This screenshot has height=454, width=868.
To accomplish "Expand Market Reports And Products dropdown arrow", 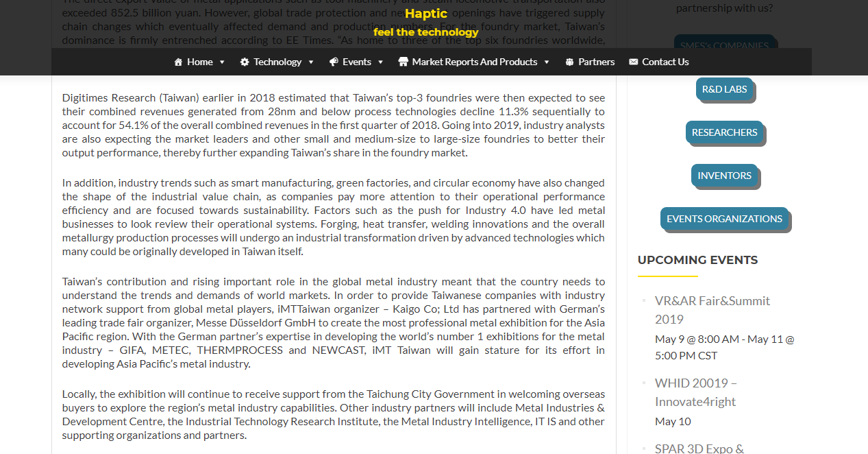I will pos(547,62).
